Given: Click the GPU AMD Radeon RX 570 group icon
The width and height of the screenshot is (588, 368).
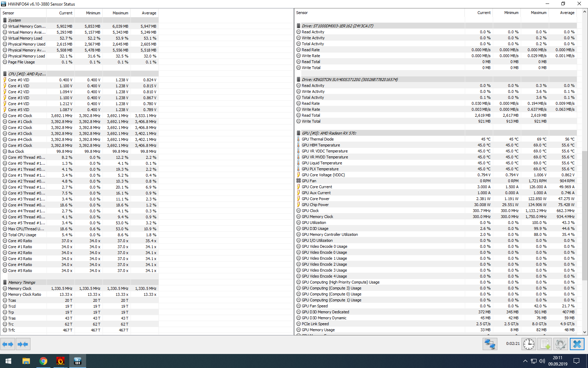Looking at the screenshot, I should click(x=299, y=133).
